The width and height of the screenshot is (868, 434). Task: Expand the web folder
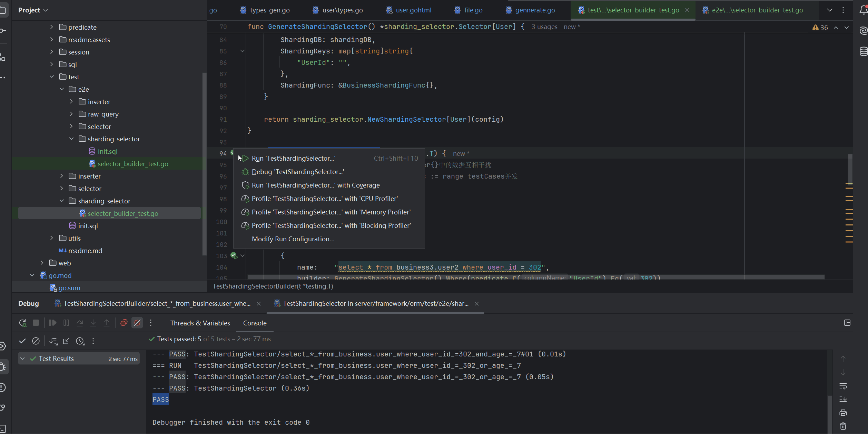(x=42, y=263)
